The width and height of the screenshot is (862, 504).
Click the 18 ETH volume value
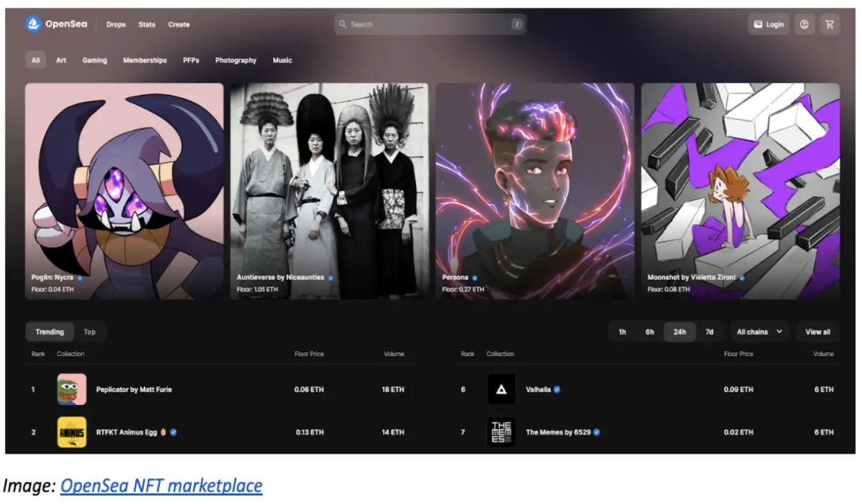click(393, 389)
